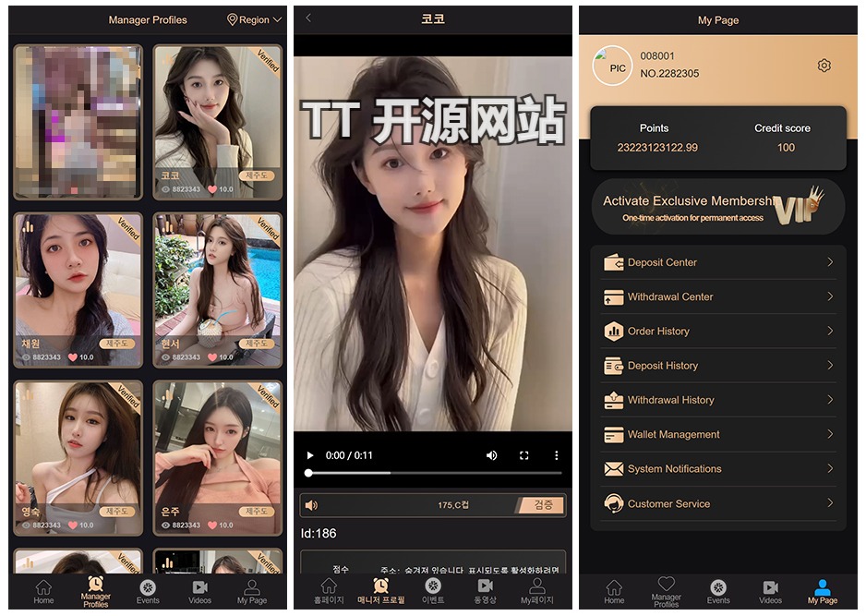Open 현서 manager profile card
Viewport: 866px width, 616px height.
[218, 290]
